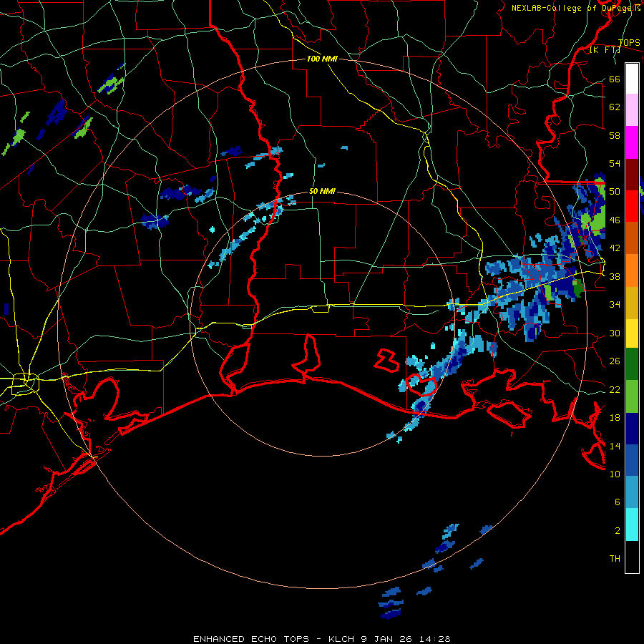
Task: Click the navy blue legend swatch
Action: click(632, 429)
